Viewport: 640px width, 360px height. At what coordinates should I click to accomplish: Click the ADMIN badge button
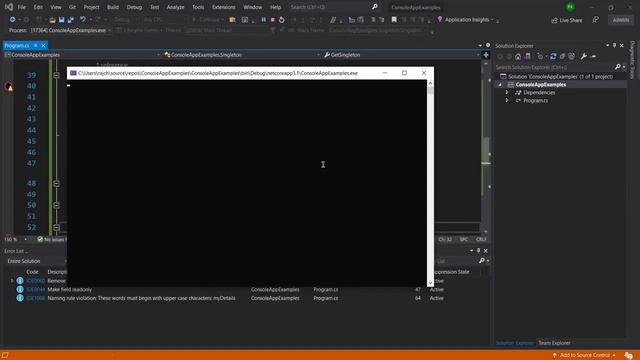click(x=620, y=20)
